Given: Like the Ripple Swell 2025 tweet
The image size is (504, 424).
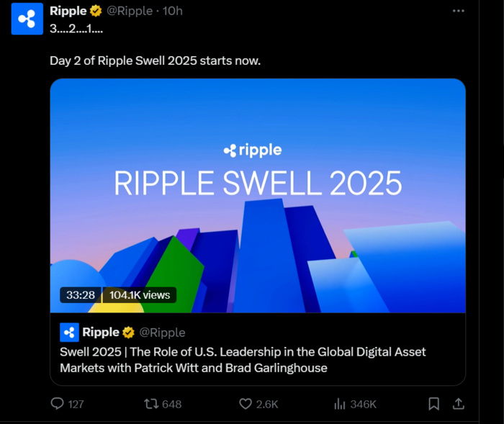Looking at the screenshot, I should pos(246,404).
